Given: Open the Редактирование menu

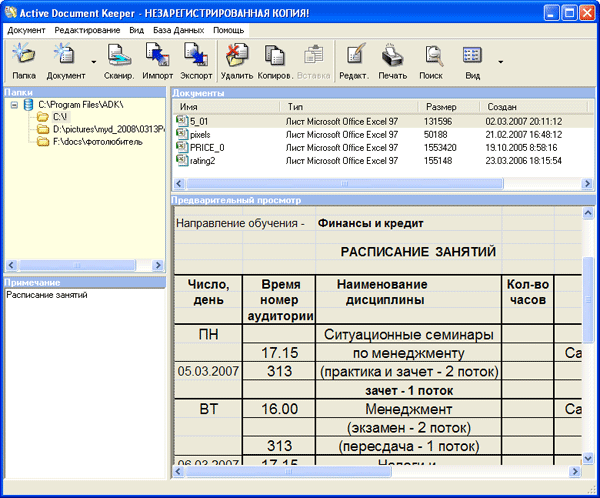Looking at the screenshot, I should [x=88, y=30].
